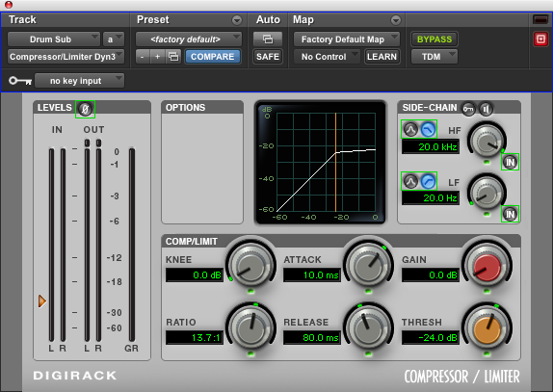Toggle side-chain listen speaker icon
The image size is (553, 392).
[x=486, y=109]
